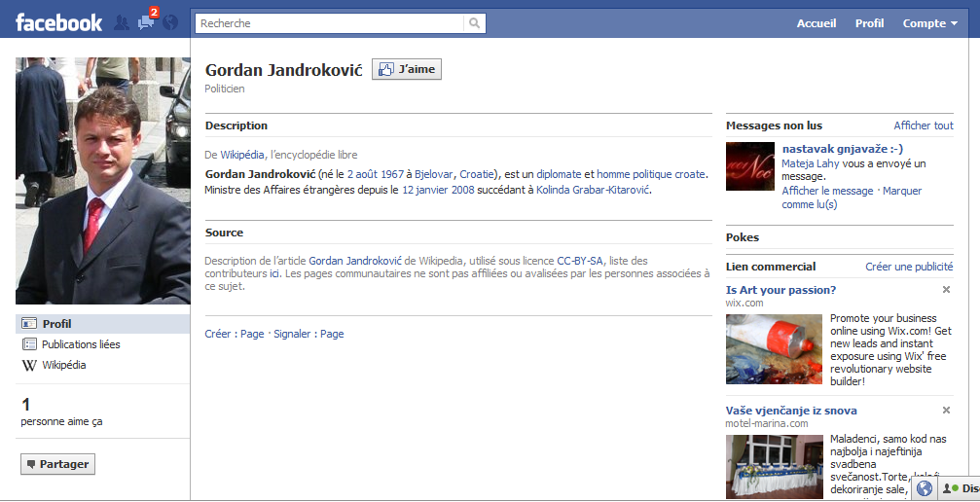Open Afficher tout messages link
Screen dimensions: 980x502
pos(923,125)
